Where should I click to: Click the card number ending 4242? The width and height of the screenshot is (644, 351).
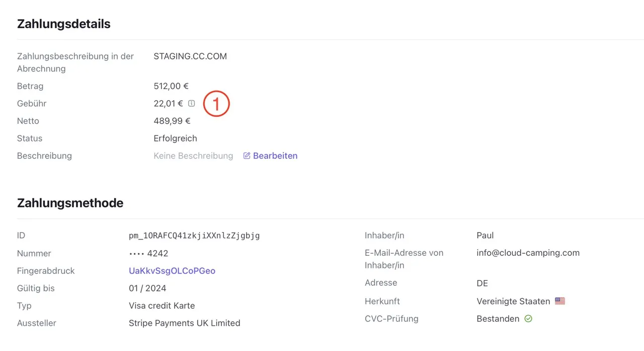(x=148, y=253)
